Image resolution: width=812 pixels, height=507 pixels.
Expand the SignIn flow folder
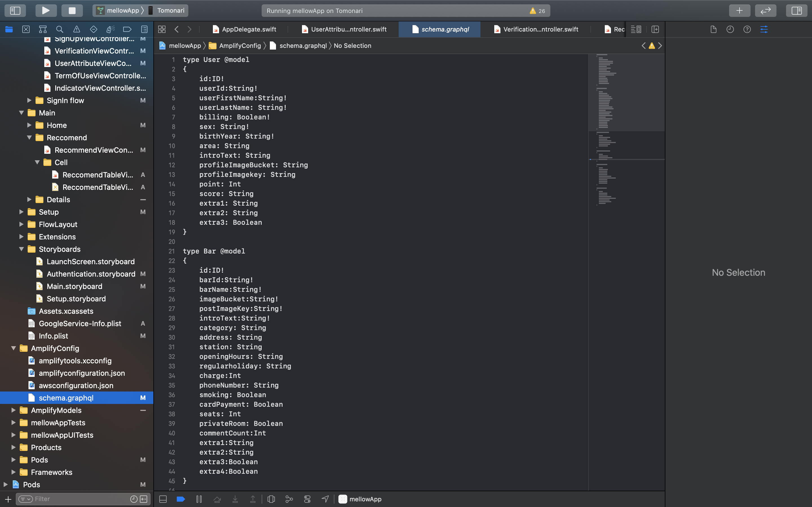[29, 100]
